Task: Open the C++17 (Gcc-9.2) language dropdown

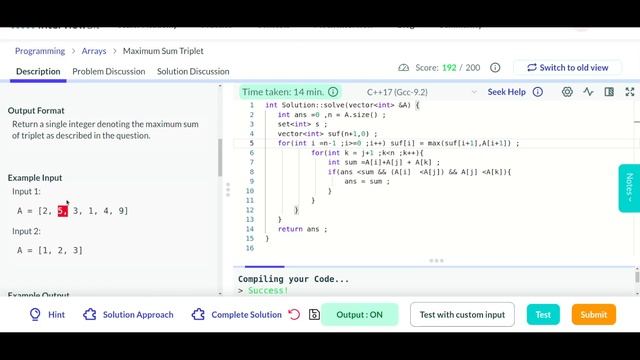Action: (422, 92)
